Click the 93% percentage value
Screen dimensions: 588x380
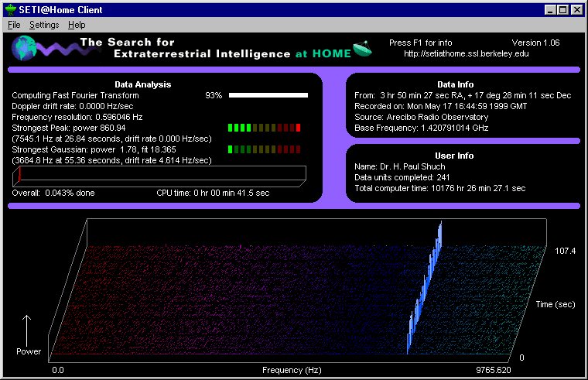214,96
